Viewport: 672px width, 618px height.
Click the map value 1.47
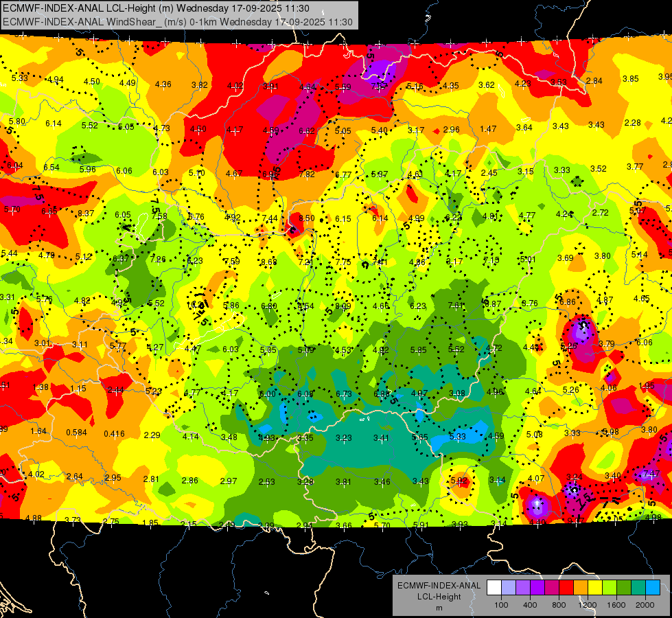click(x=488, y=128)
